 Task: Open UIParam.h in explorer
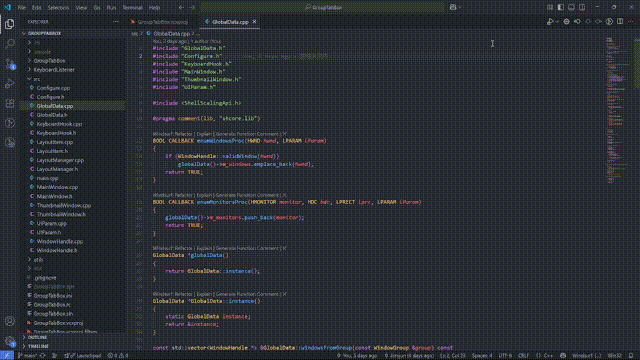[x=49, y=233]
